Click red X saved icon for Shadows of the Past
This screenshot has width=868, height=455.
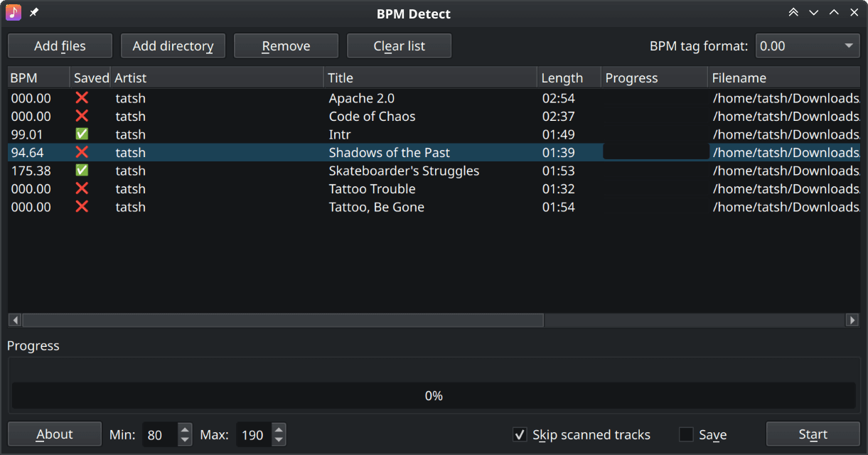point(82,152)
